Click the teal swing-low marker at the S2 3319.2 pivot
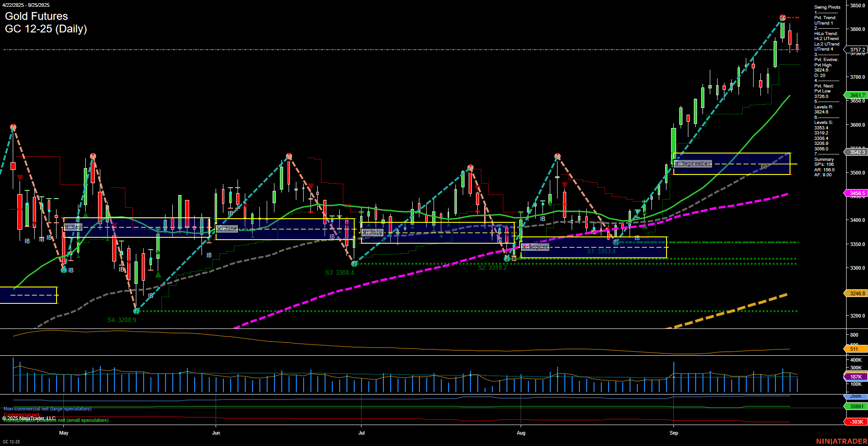The width and height of the screenshot is (868, 446). 506,258
